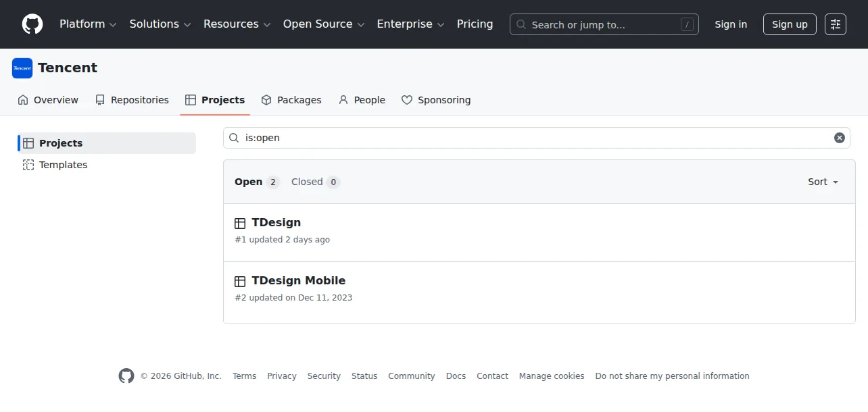Viewport: 868px width, 412px height.
Task: Expand the Resources menu
Action: (237, 24)
